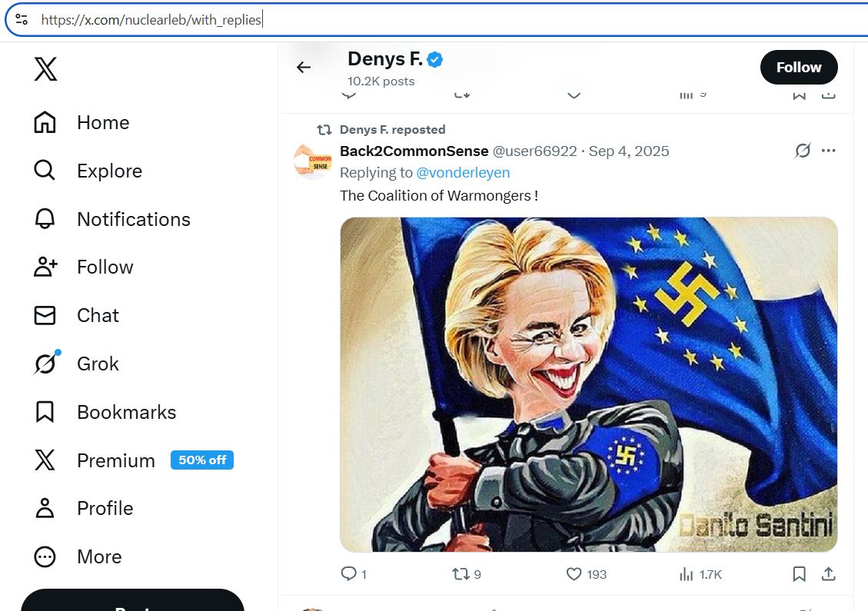Open Back2CommonSense profile avatar
This screenshot has height=611, width=868.
click(312, 161)
